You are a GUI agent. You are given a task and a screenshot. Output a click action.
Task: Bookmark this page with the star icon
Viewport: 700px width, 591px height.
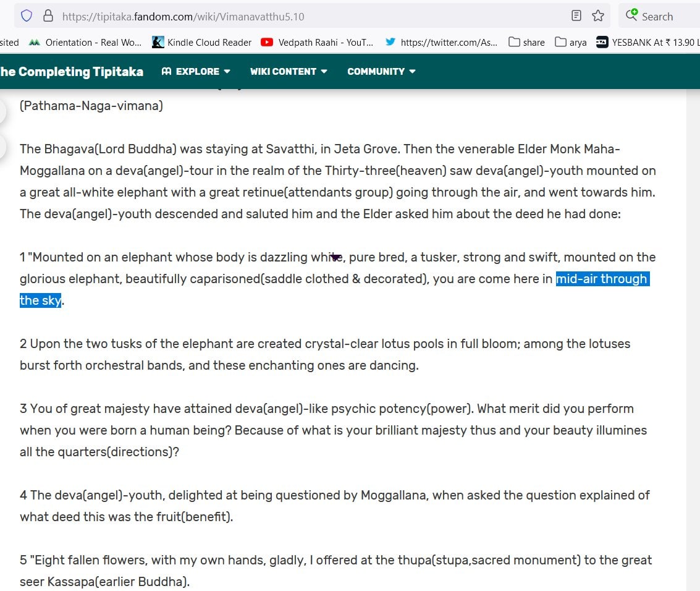pyautogui.click(x=598, y=16)
